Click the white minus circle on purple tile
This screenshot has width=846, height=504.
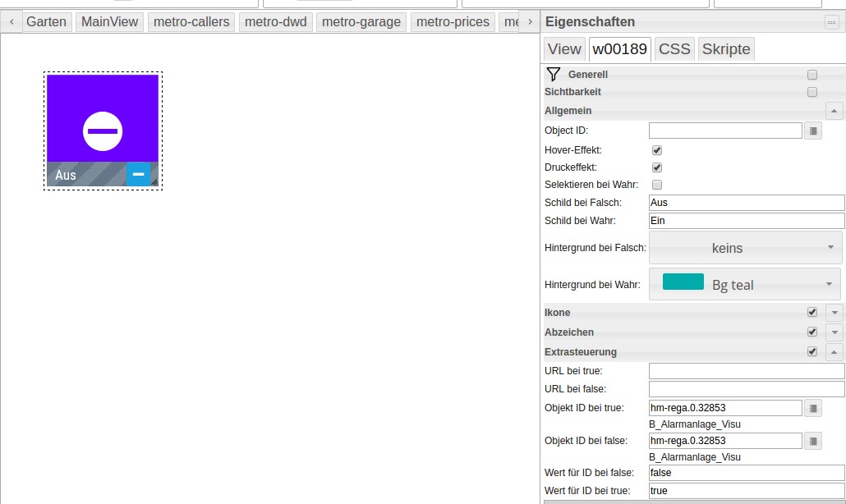click(103, 131)
